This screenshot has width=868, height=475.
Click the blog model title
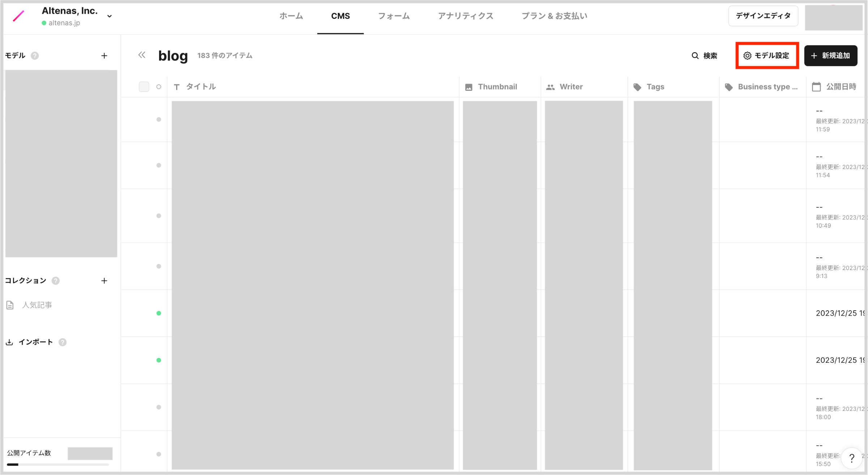pyautogui.click(x=173, y=55)
